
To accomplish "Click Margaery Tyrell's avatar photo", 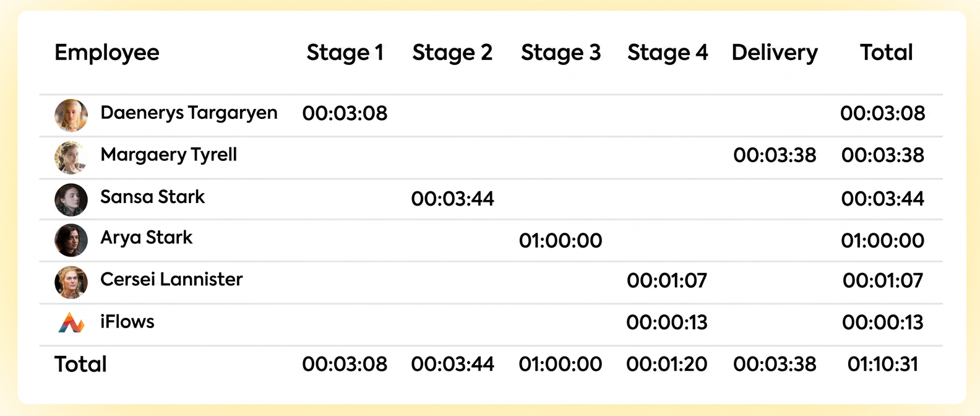I will click(x=71, y=157).
